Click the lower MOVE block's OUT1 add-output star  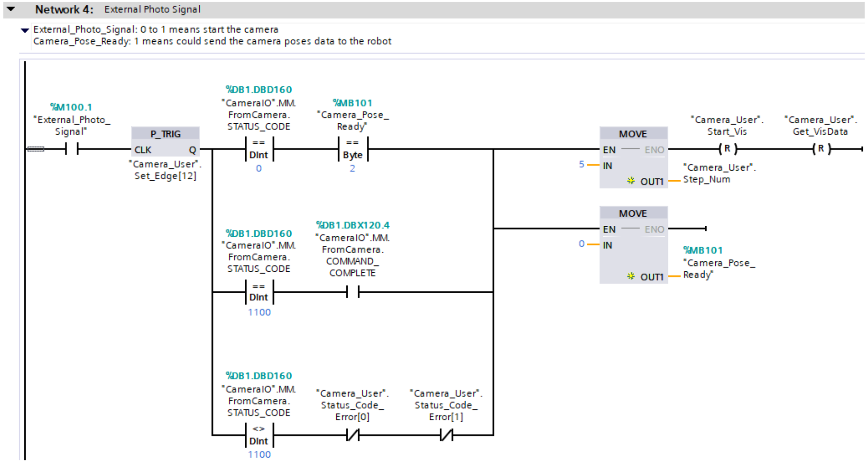point(631,276)
